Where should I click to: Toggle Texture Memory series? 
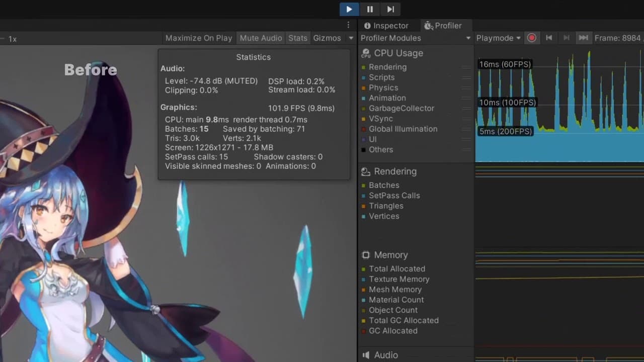pyautogui.click(x=363, y=280)
